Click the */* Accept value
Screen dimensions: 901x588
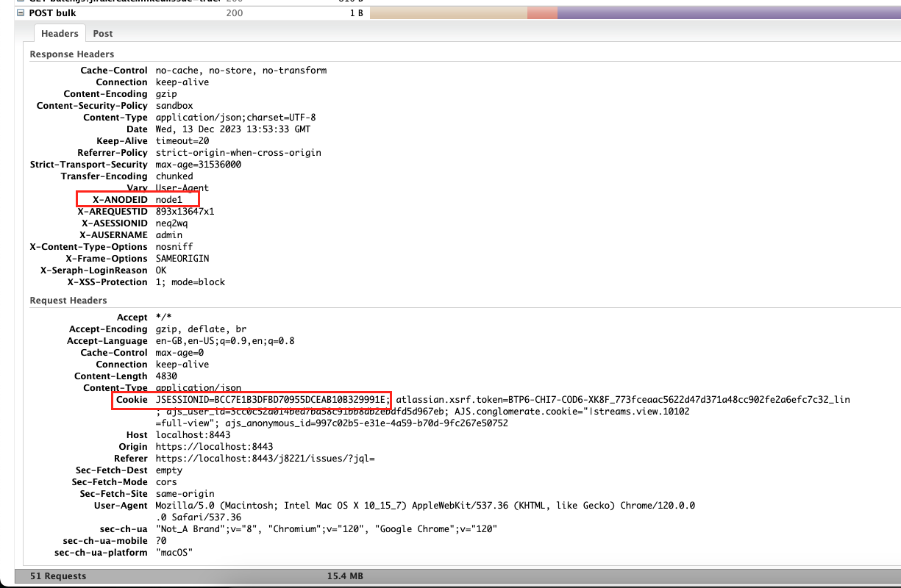coord(163,318)
